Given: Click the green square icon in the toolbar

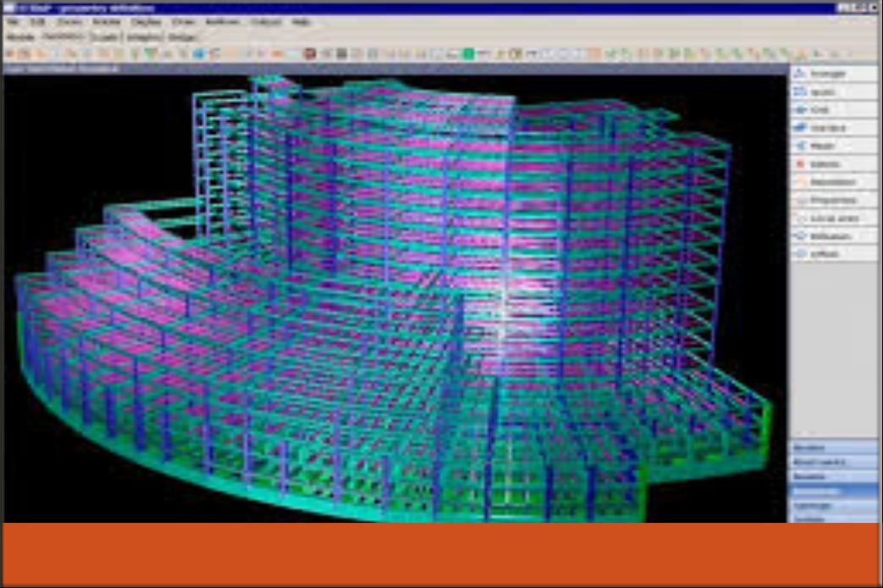Looking at the screenshot, I should 467,53.
